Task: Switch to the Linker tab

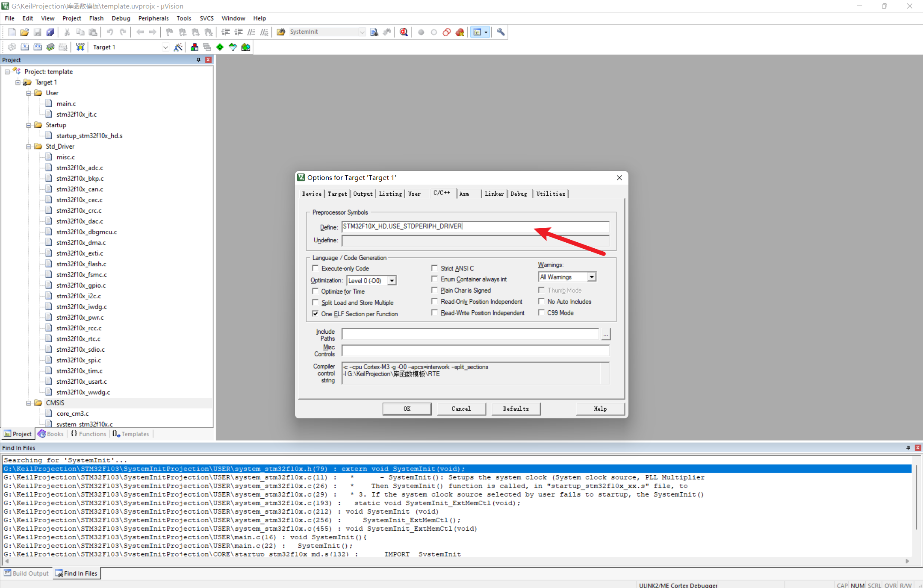Action: [494, 194]
